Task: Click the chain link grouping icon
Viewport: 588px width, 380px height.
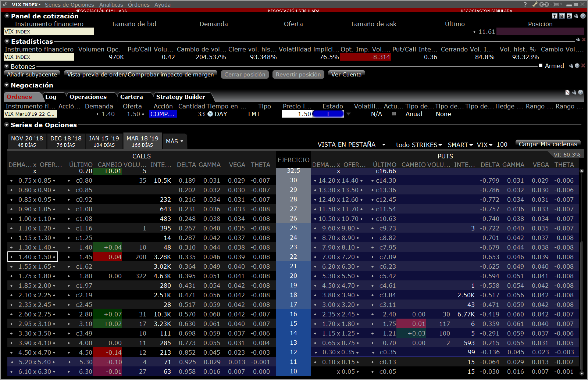Action: click(544, 4)
